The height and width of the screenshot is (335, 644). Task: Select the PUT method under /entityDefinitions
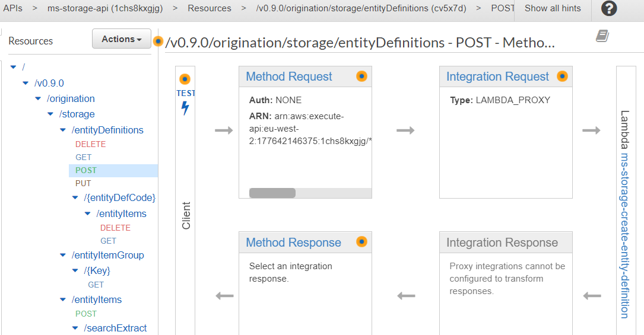tap(83, 183)
